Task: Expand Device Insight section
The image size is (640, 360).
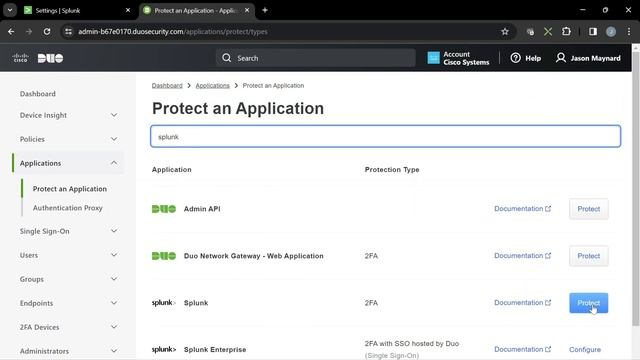Action: tap(68, 115)
